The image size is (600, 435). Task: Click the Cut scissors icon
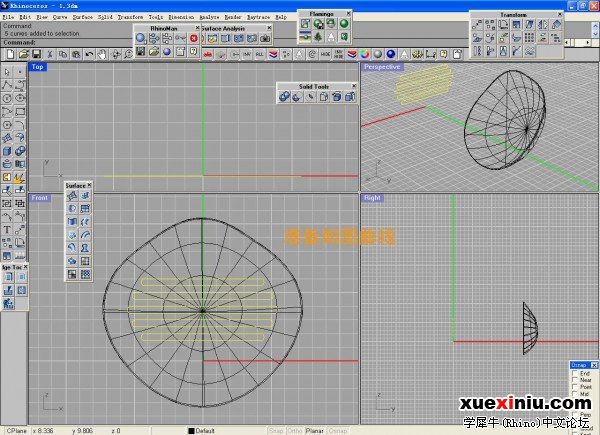point(50,54)
